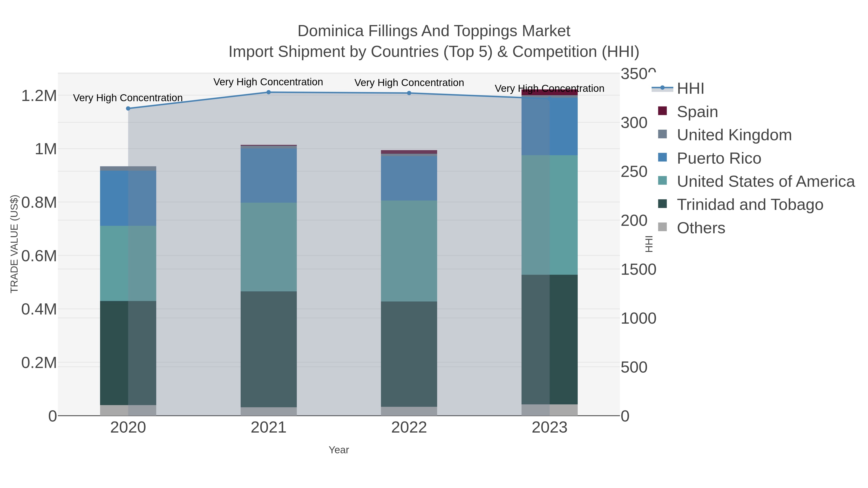Click the 2021 HHI data point
This screenshot has height=488, width=868.
click(269, 92)
